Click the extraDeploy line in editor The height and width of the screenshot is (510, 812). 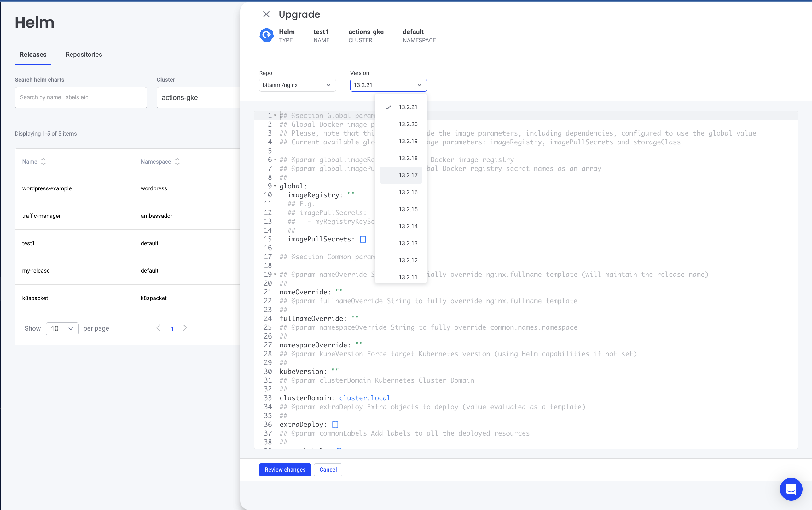point(309,424)
